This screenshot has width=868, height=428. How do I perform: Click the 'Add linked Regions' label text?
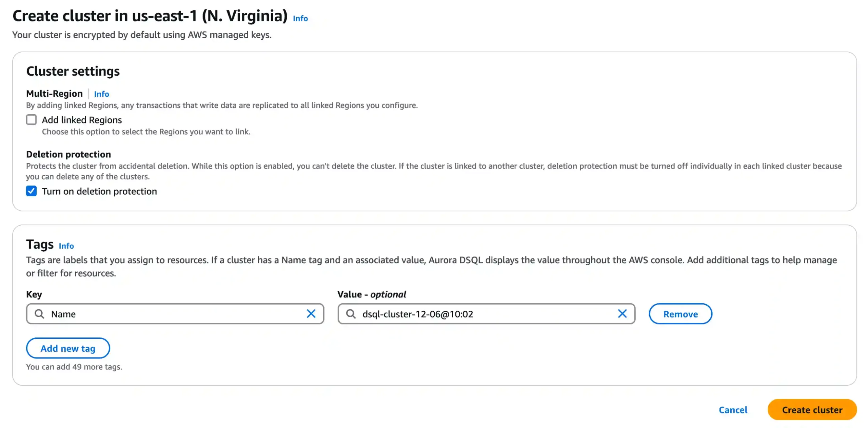click(82, 120)
